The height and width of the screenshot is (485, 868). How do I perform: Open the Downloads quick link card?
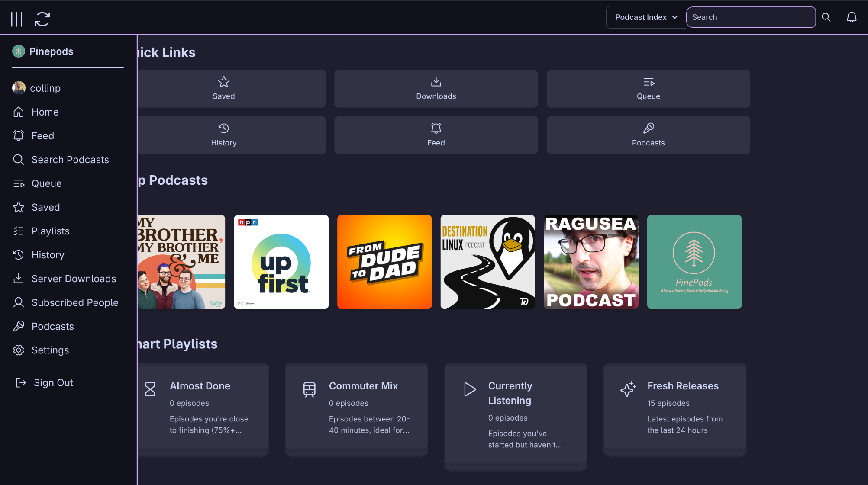(436, 88)
